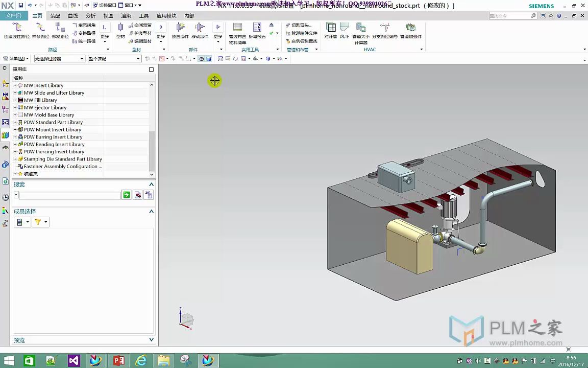Select MW Mold Base Library item

49,115
